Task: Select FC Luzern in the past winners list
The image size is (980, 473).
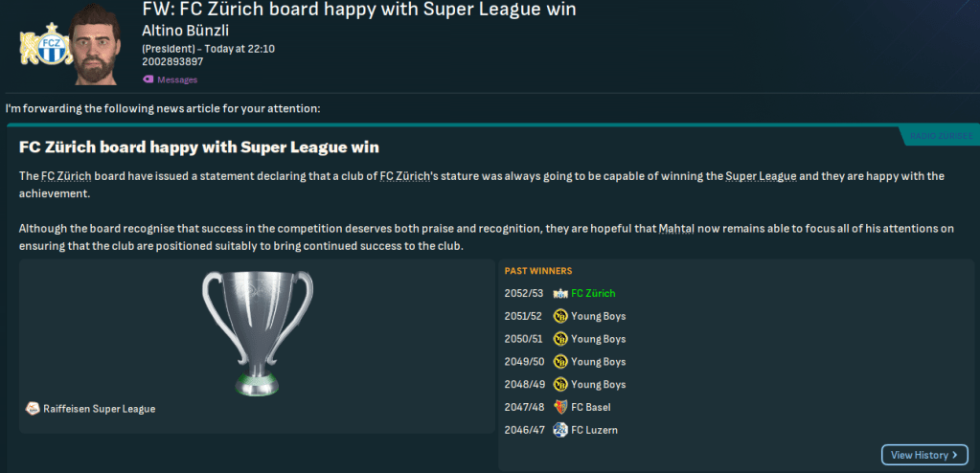Action: [x=594, y=431]
